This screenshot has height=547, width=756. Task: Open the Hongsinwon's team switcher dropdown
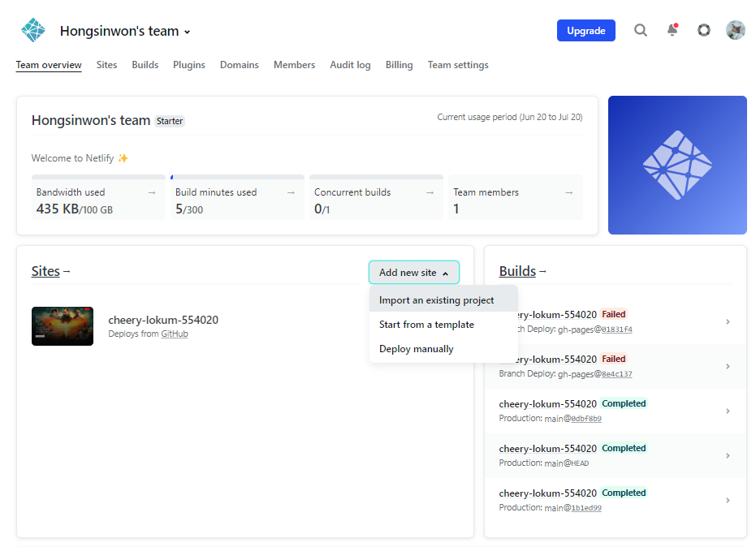(x=125, y=32)
